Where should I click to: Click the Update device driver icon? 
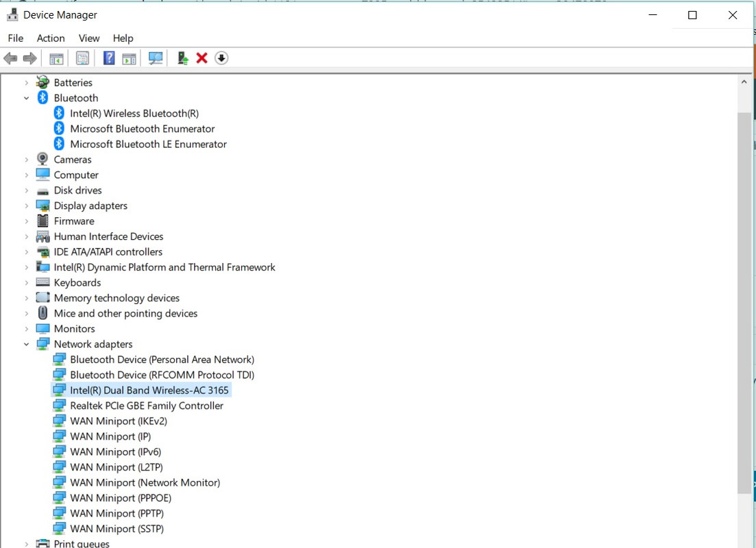pyautogui.click(x=182, y=58)
